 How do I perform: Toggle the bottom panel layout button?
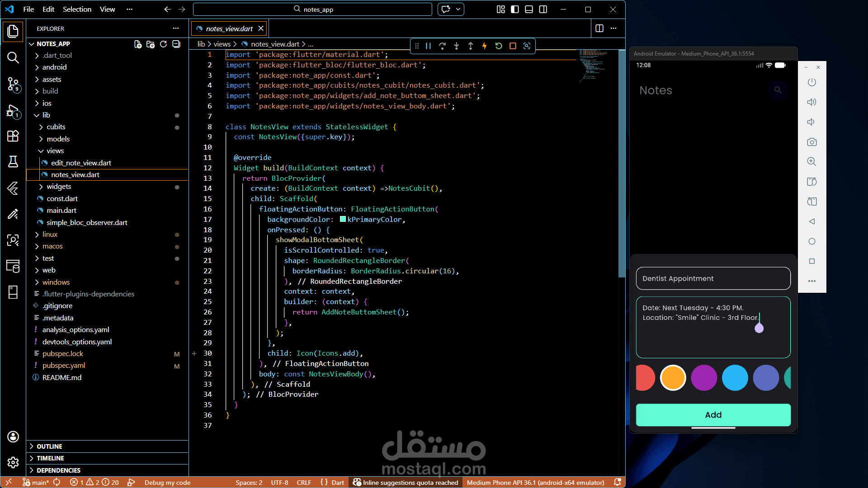click(529, 9)
